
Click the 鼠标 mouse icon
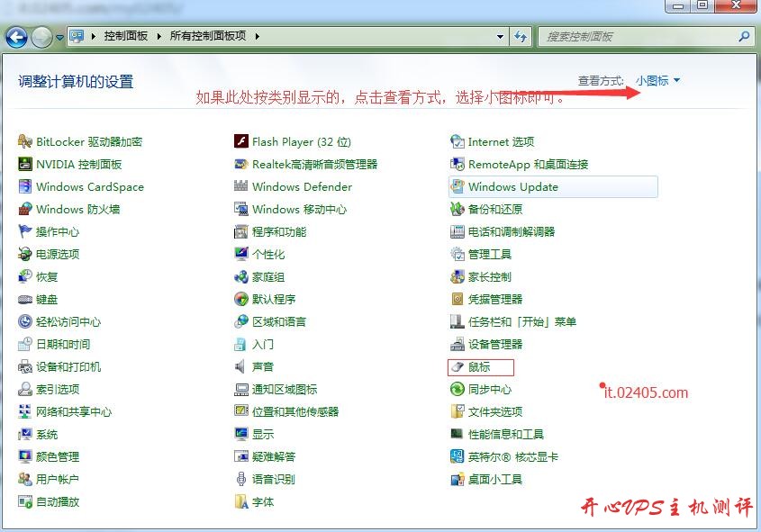click(458, 366)
